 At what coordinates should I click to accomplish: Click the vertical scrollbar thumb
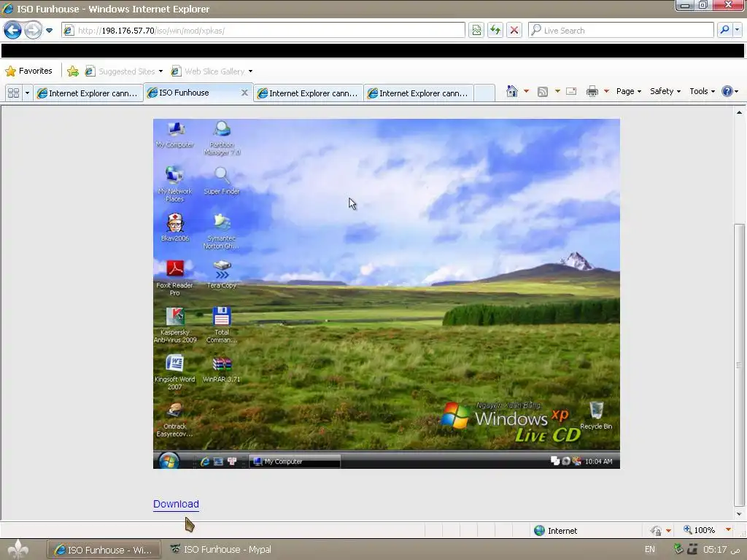pos(739,365)
